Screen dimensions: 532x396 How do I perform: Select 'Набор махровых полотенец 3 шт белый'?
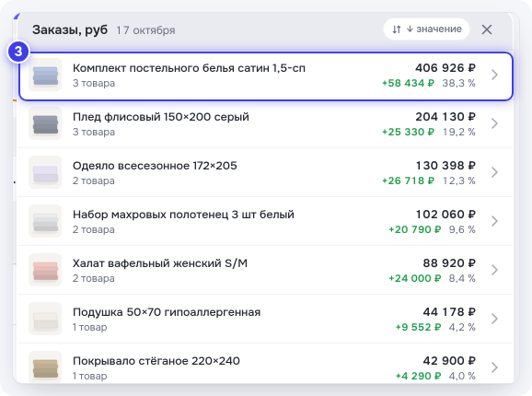tap(183, 215)
